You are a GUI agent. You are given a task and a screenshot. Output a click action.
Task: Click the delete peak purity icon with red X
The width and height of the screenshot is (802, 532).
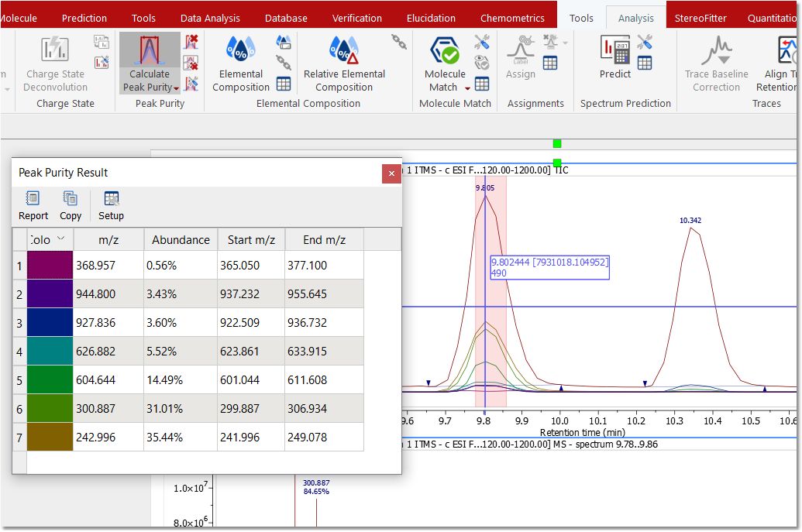tap(191, 42)
